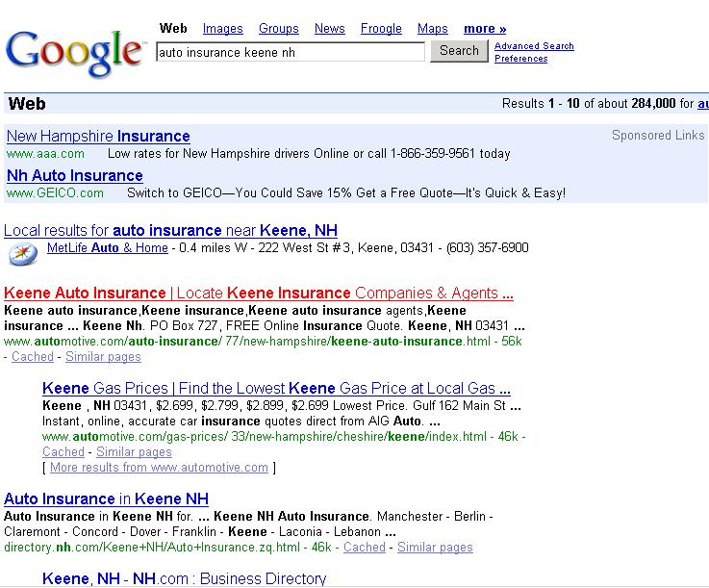Viewport: 709px width, 588px height.
Task: Click the compass icon beside MetLife listing
Action: pos(23,254)
